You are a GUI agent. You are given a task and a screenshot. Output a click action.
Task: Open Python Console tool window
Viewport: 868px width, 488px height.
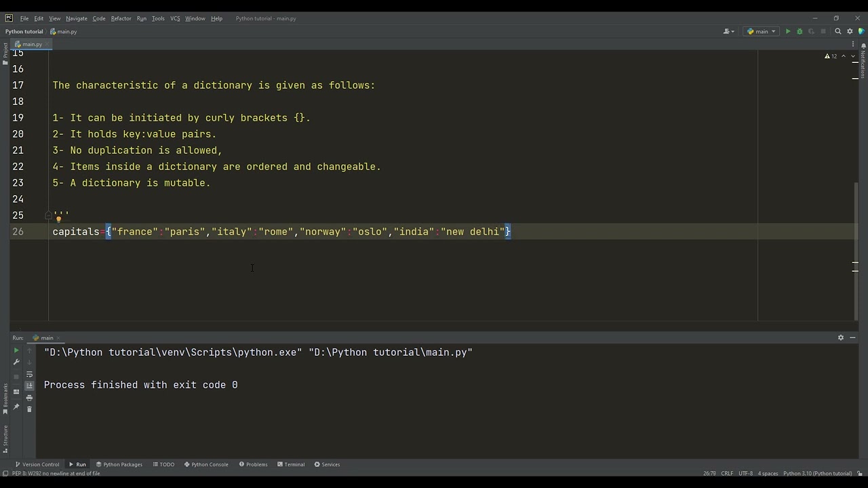206,464
